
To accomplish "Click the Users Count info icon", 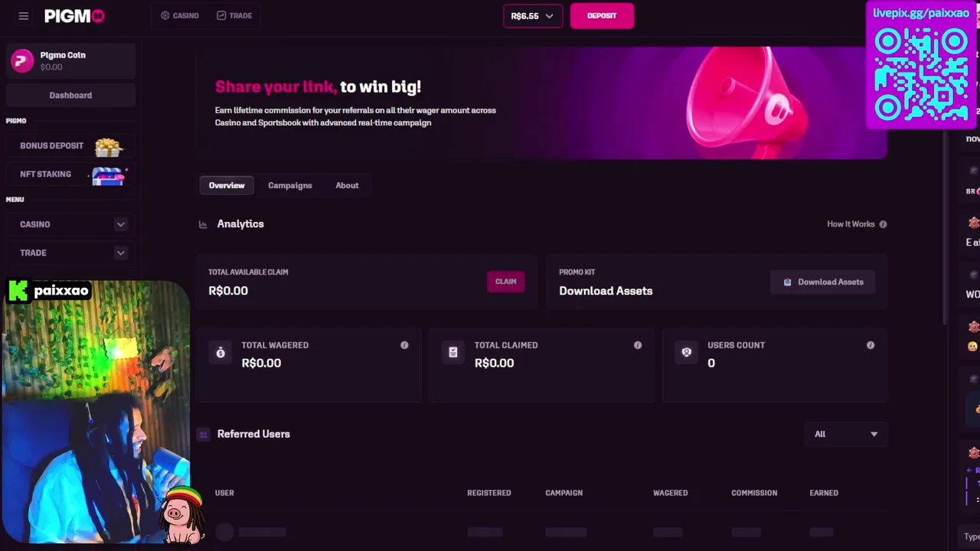I will [871, 345].
